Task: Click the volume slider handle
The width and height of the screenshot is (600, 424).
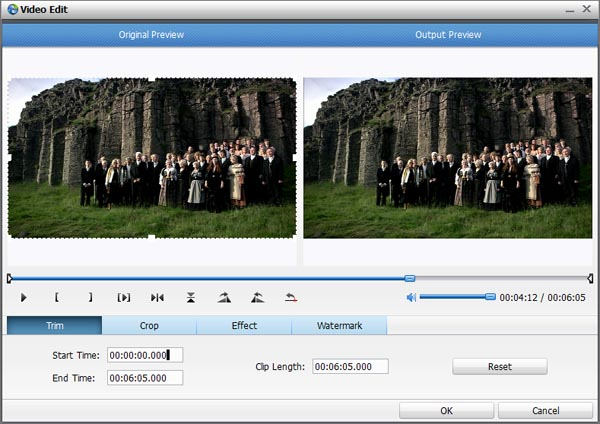Action: tap(490, 297)
